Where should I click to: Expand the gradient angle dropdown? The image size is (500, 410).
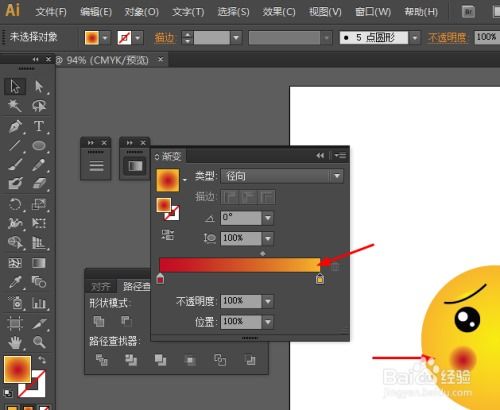(268, 218)
